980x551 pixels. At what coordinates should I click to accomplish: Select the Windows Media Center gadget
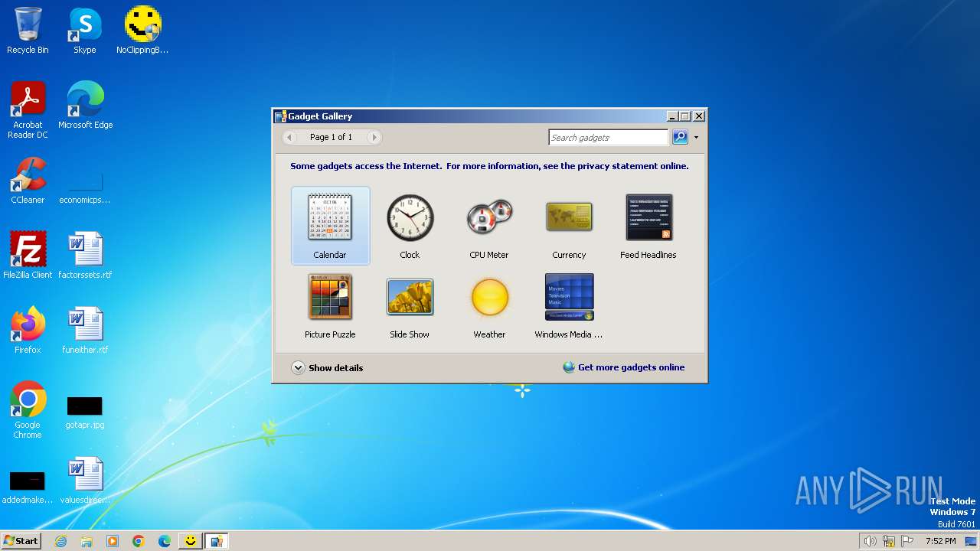569,305
